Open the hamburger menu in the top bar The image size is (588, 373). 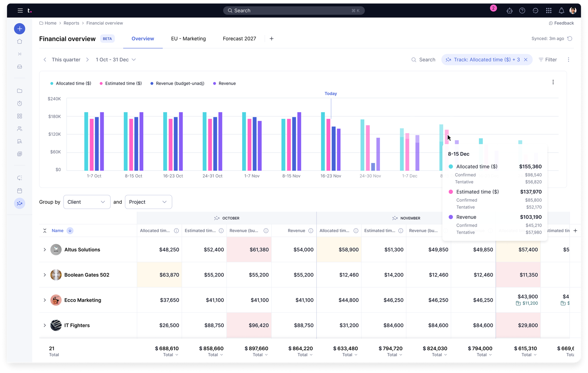pos(20,11)
